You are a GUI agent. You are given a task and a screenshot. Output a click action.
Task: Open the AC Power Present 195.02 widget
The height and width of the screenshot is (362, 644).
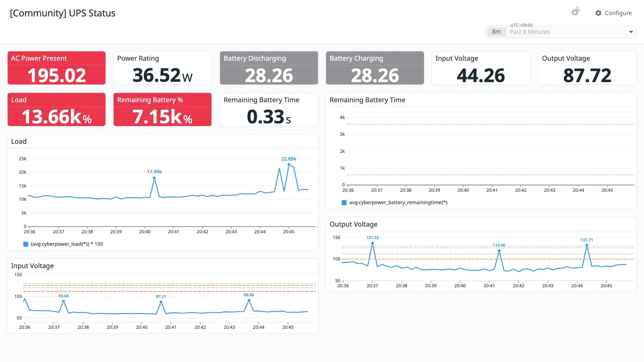57,68
